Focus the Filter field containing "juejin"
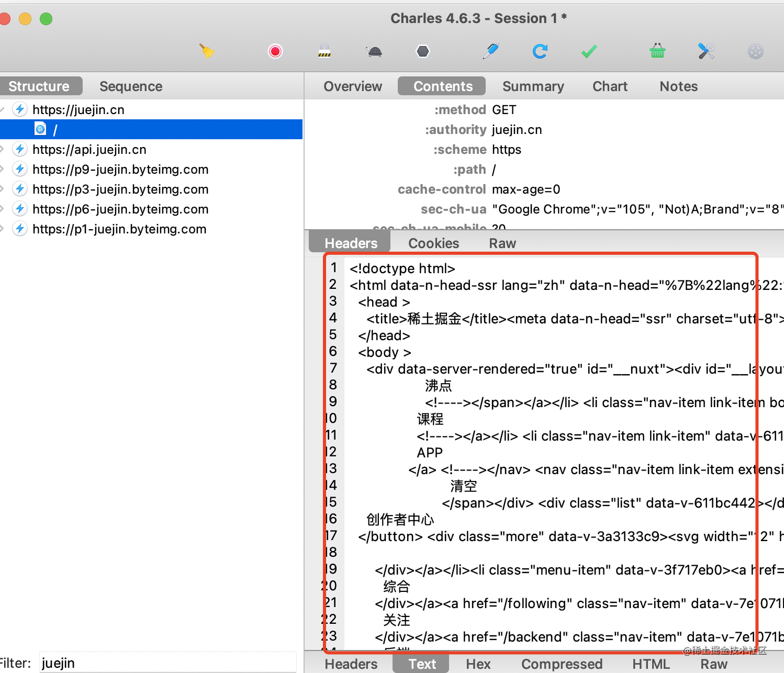Screen dimensions: 784x673 (x=168, y=663)
